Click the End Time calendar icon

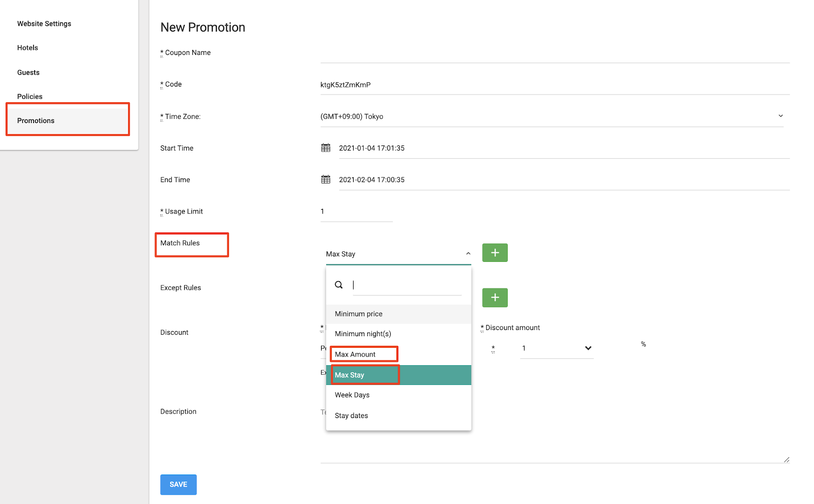click(326, 180)
